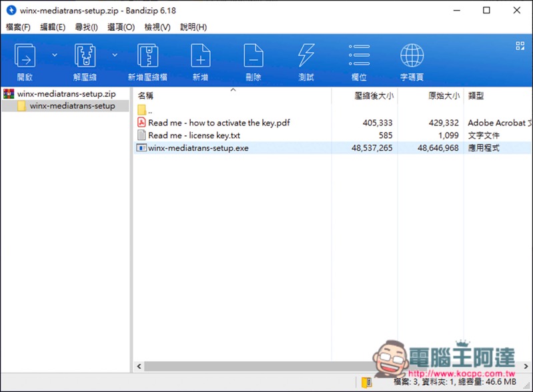Open the dropdown arrow beside 解壓縮
533x392 pixels.
click(x=115, y=55)
